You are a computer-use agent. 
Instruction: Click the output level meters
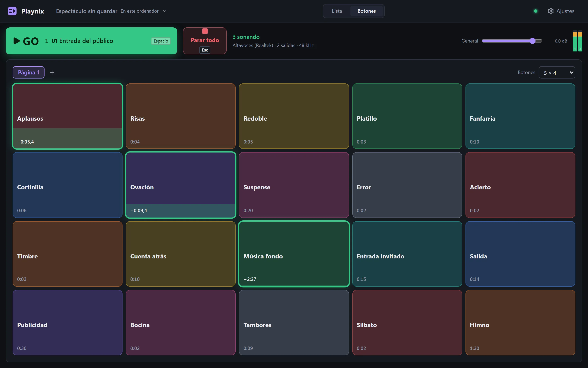click(578, 41)
